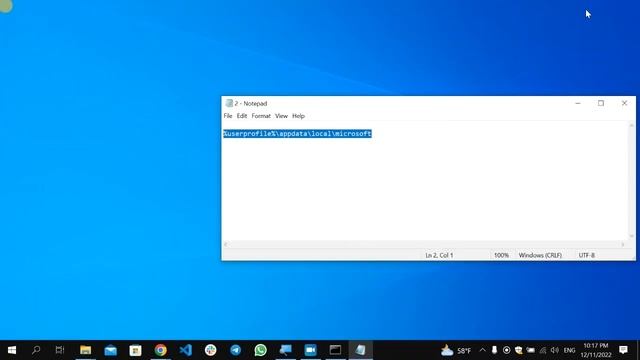
Task: Click the Notepad title bar icon
Action: tap(229, 103)
